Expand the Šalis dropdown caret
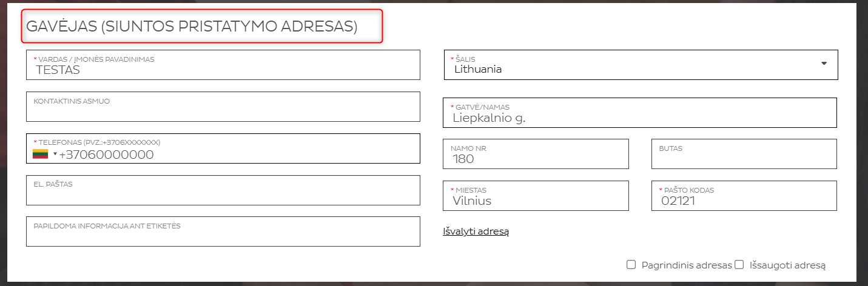Image resolution: width=868 pixels, height=286 pixels. coord(824,64)
